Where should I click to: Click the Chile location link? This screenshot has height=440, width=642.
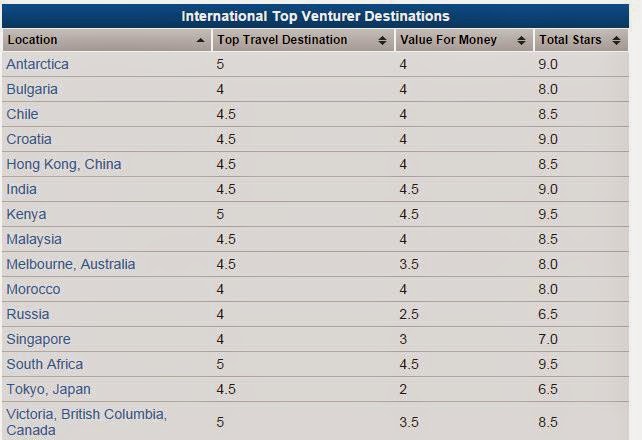click(x=22, y=114)
